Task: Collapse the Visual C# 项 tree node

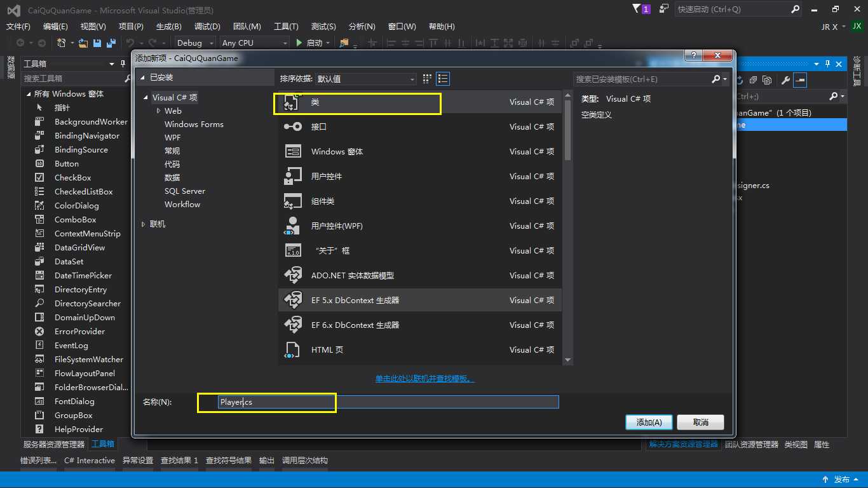Action: pyautogui.click(x=146, y=97)
